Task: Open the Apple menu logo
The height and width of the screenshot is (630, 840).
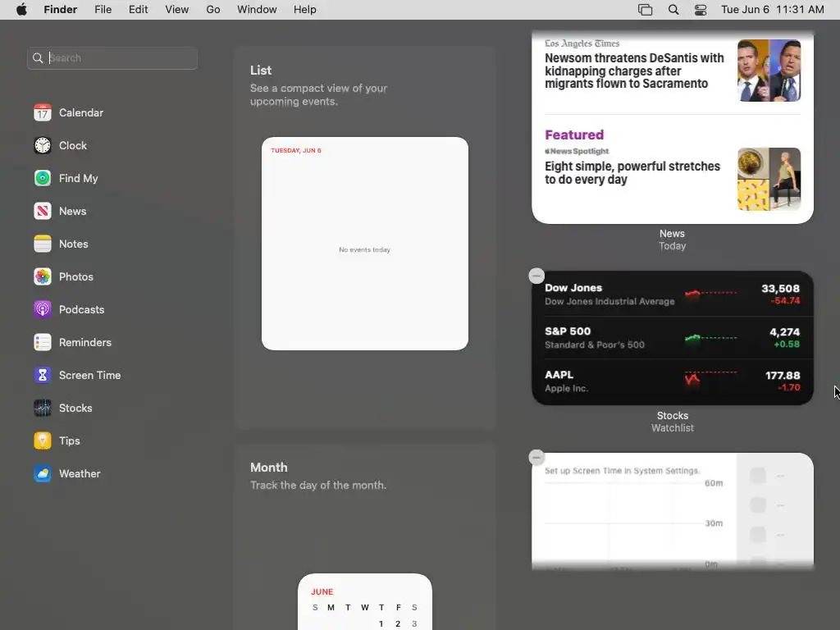Action: (x=21, y=10)
